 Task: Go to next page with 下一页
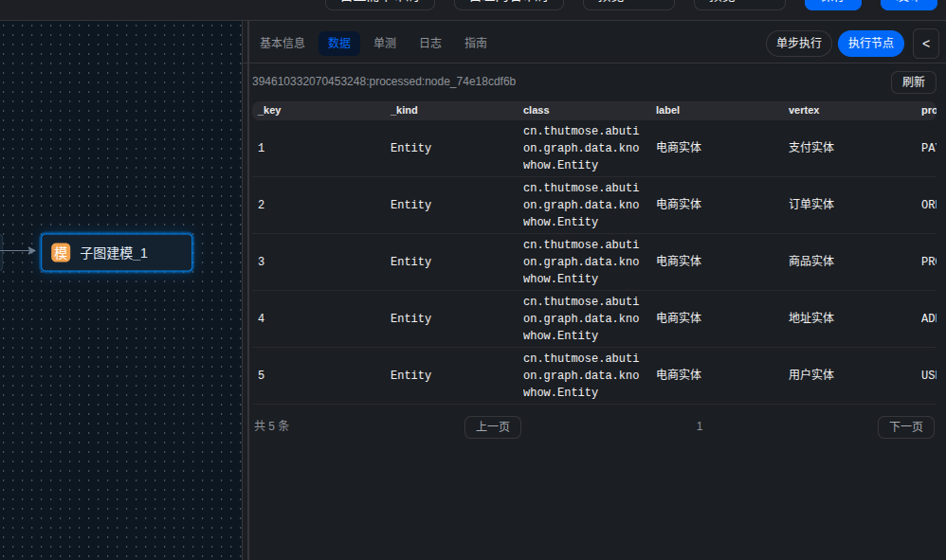[906, 427]
